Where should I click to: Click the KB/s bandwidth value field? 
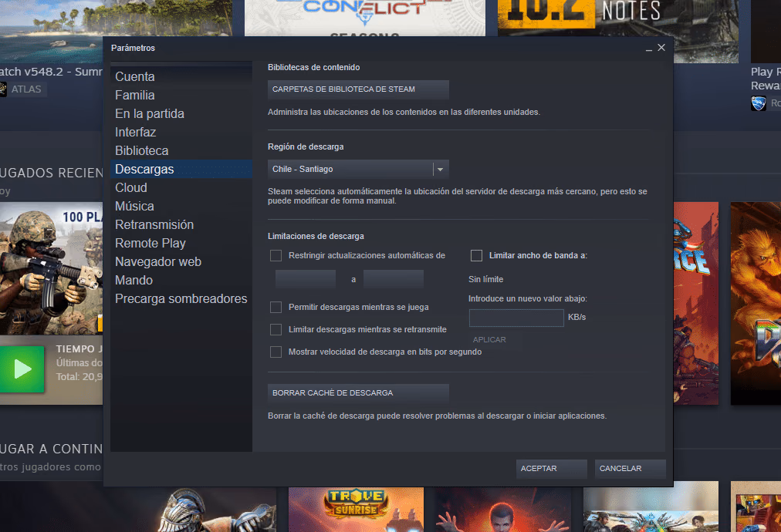[516, 318]
